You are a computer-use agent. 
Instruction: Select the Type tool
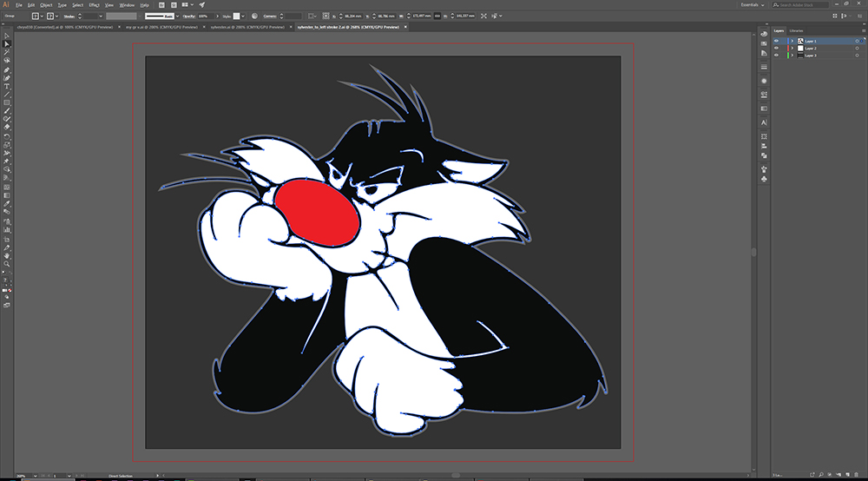point(7,86)
